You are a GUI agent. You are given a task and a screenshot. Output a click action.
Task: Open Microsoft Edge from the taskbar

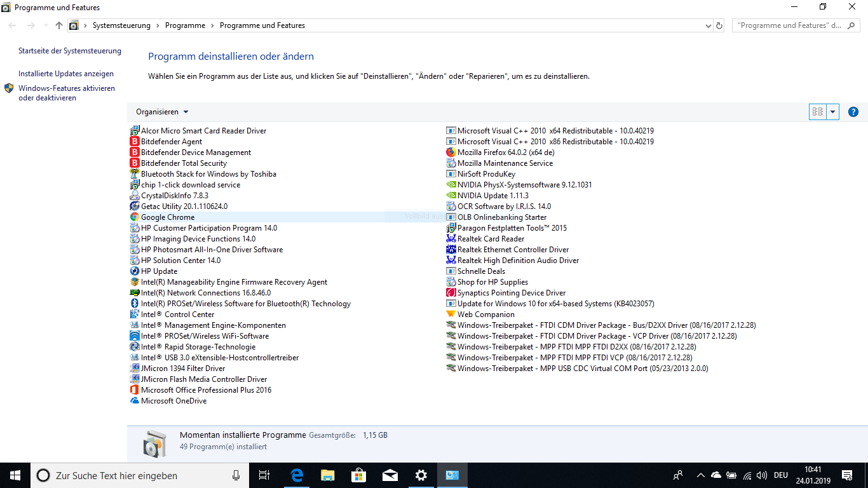click(297, 475)
